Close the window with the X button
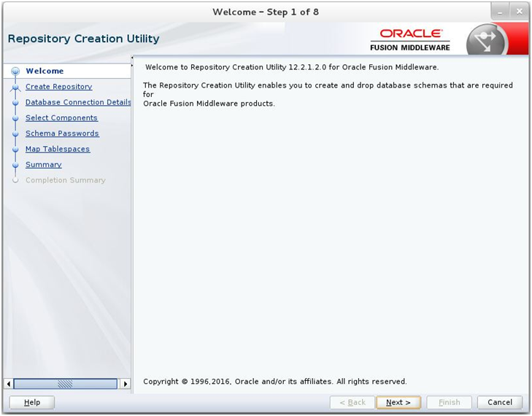Screen dimensions: 532x416 click(520, 12)
